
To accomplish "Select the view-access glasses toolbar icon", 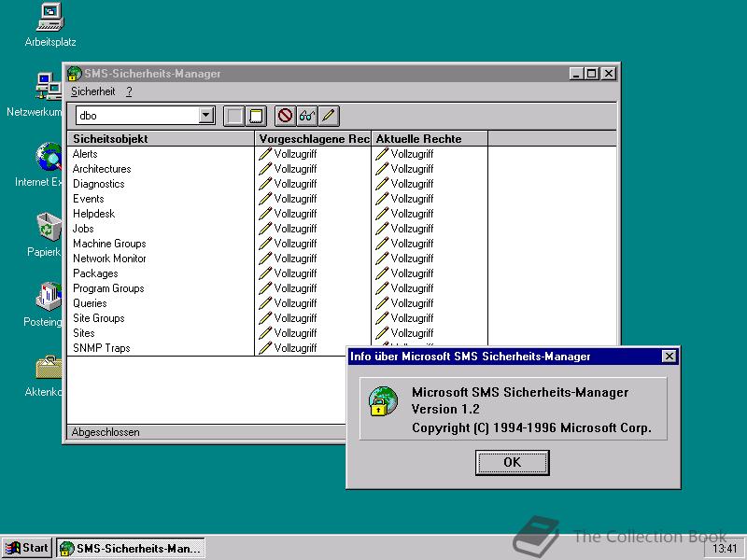I will click(x=307, y=116).
